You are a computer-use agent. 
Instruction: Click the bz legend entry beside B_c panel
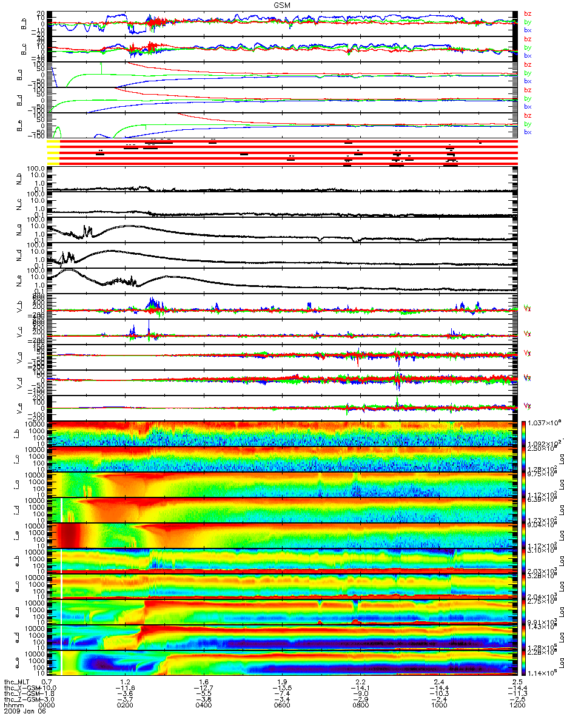pyautogui.click(x=528, y=39)
